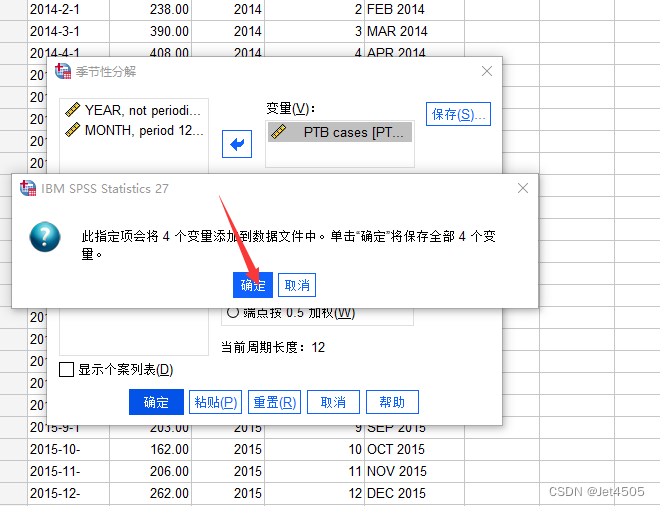Open 帮助 help button

(392, 402)
